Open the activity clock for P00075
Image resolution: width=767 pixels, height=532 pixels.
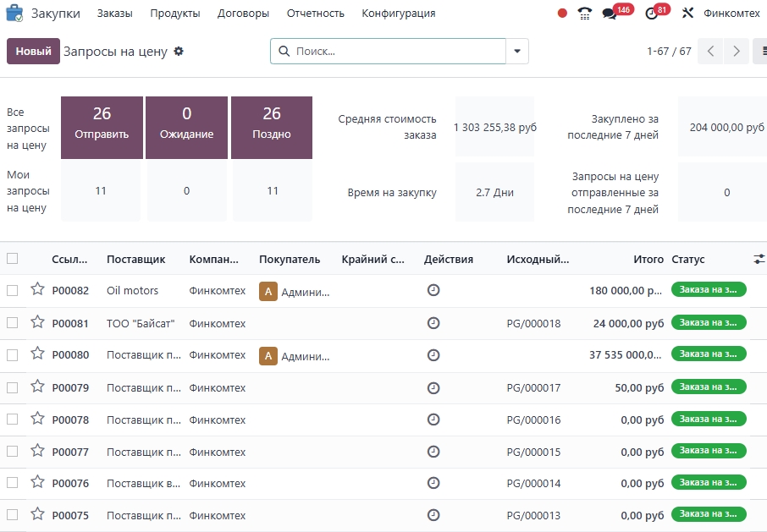pos(433,515)
